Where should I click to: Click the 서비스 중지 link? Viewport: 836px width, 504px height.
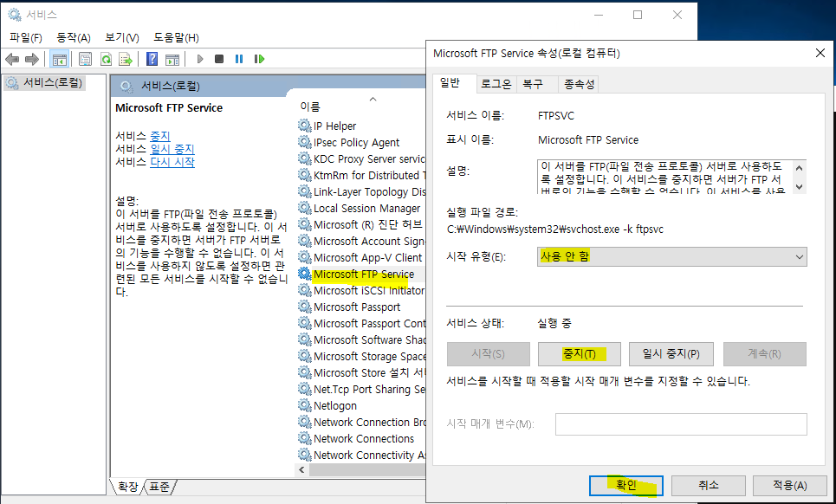[160, 136]
